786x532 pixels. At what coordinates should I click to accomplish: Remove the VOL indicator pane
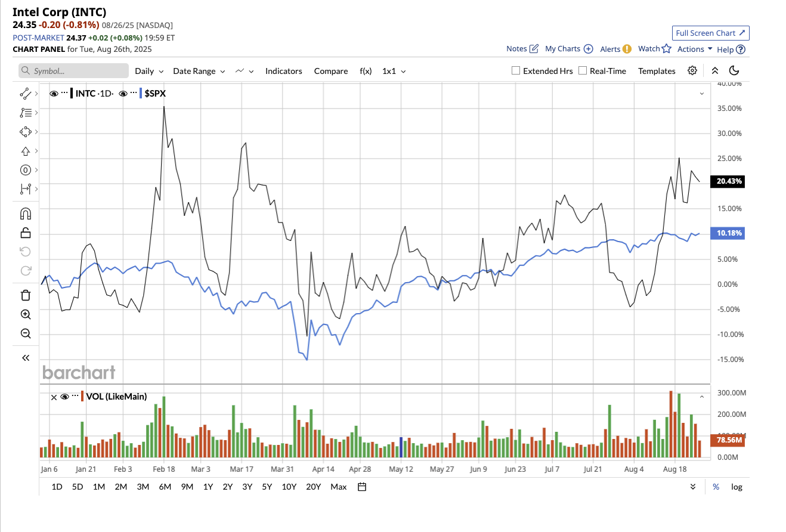pos(54,397)
